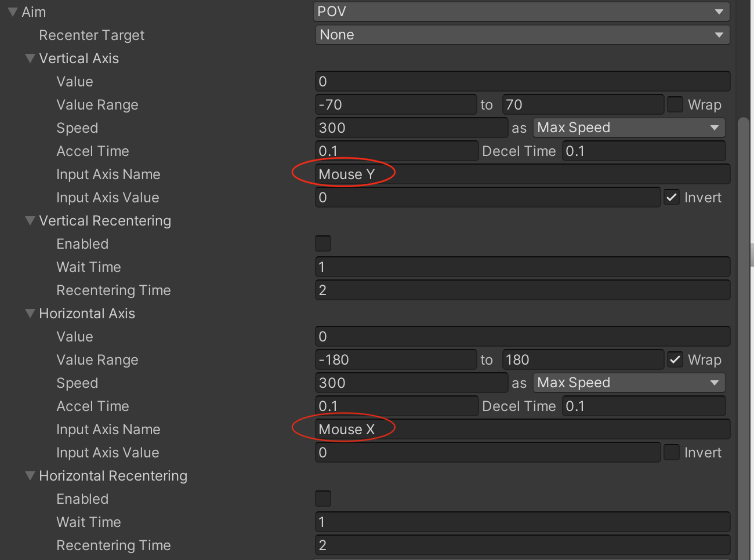The height and width of the screenshot is (560, 754).
Task: Click the Mouse X input axis field
Action: pos(522,430)
